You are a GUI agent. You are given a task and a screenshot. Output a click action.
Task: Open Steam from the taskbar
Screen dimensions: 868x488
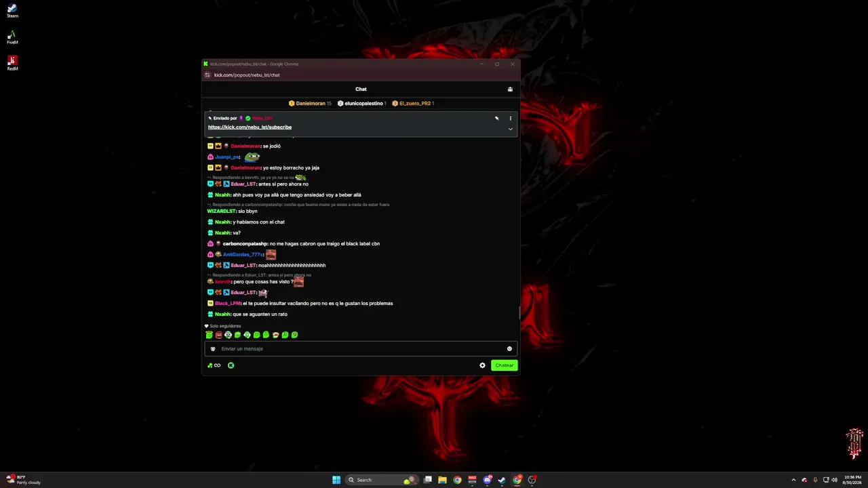(502, 480)
